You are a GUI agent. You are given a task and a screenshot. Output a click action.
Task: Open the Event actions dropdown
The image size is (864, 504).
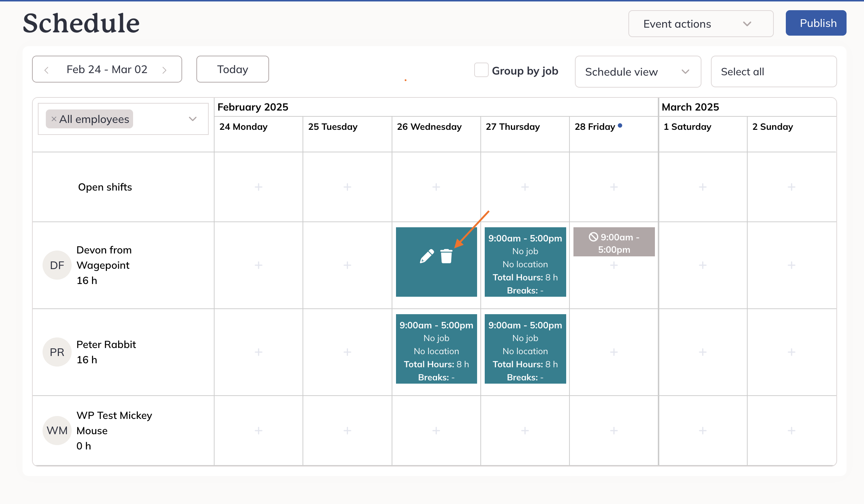click(701, 24)
